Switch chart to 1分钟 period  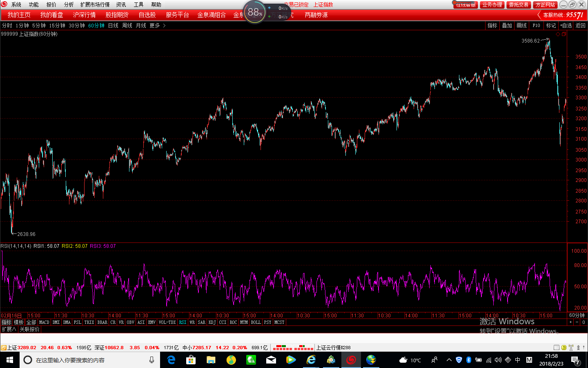[22, 25]
